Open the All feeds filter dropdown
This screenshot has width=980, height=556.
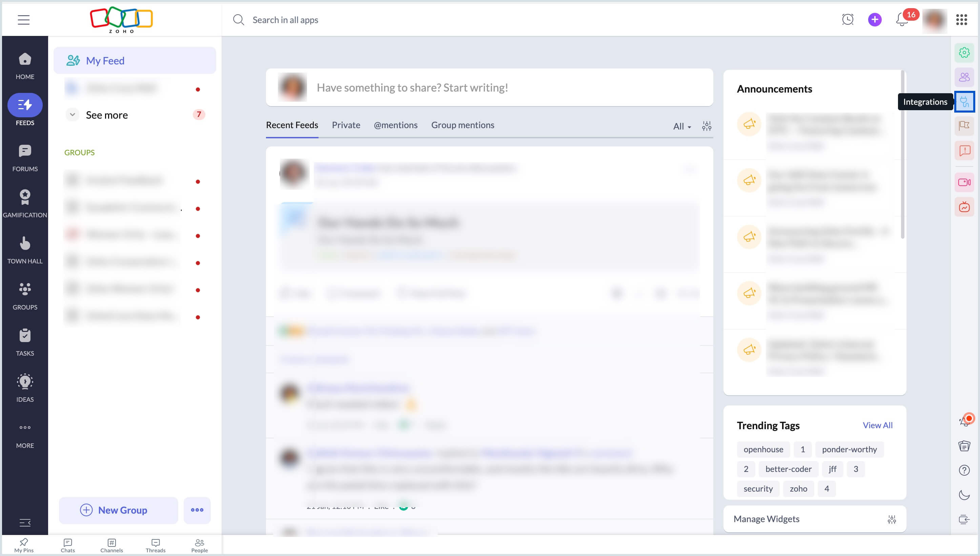pos(681,126)
